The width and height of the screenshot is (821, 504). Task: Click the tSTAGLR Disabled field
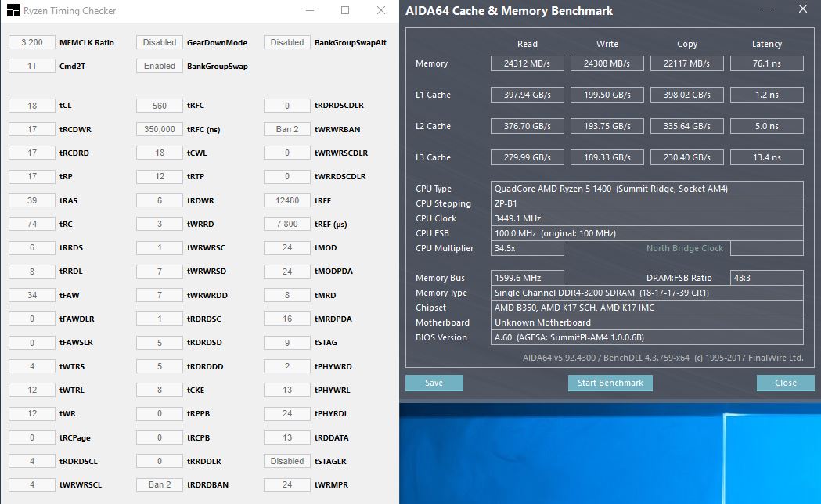coord(287,461)
